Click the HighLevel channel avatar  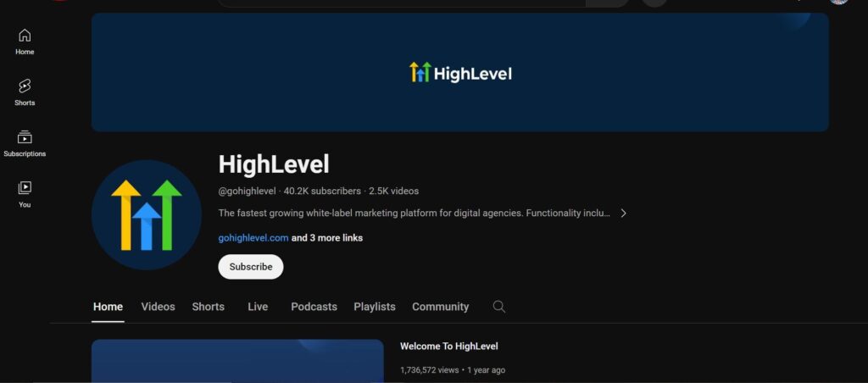[146, 214]
